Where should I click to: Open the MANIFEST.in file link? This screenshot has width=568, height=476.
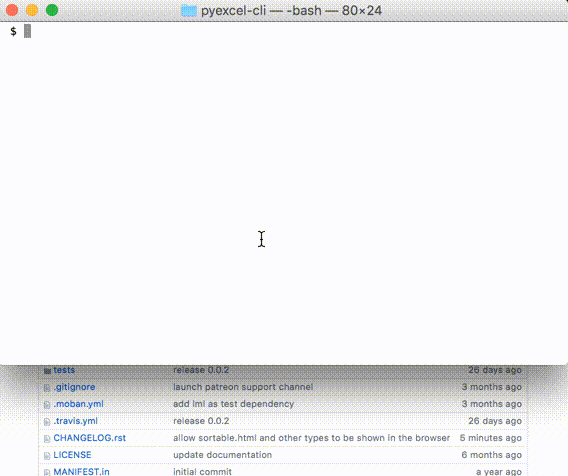(x=82, y=472)
